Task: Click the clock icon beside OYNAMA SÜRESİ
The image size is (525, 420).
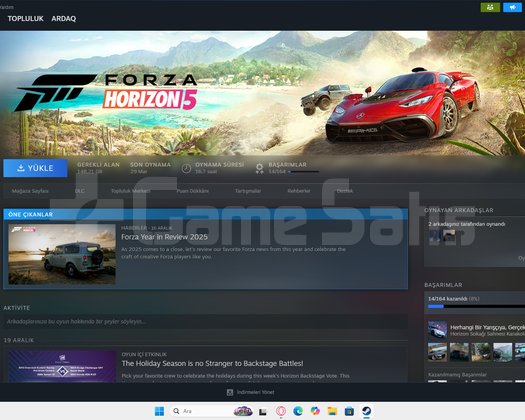Action: coord(186,168)
